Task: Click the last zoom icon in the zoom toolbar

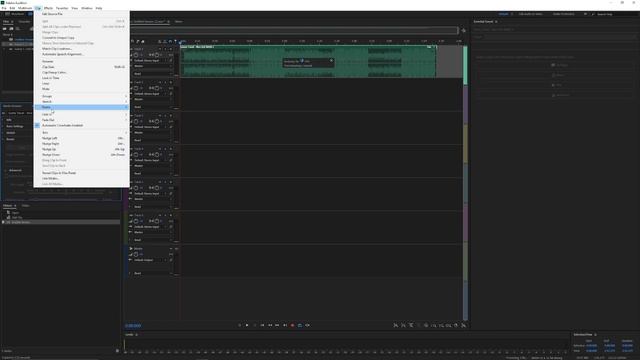Action: tap(464, 325)
